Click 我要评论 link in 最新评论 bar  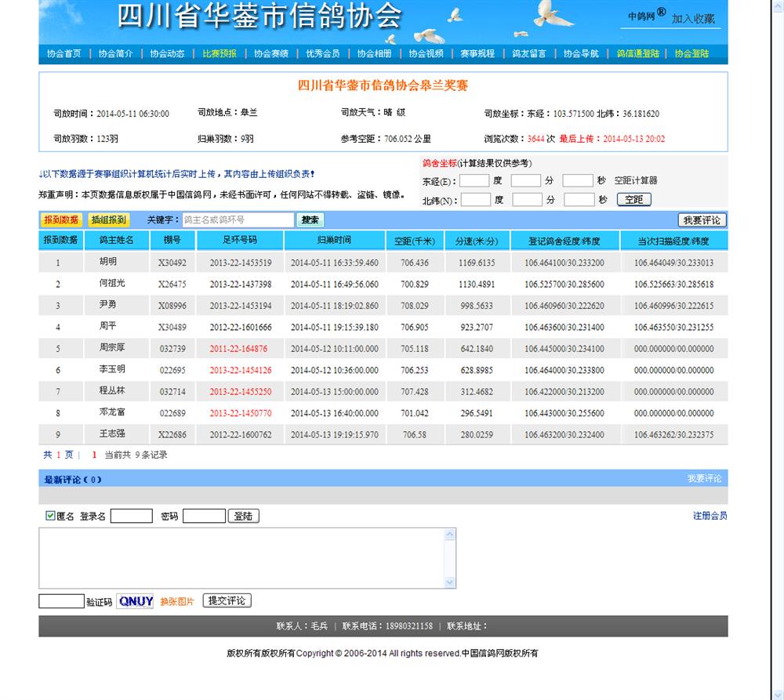pos(704,478)
